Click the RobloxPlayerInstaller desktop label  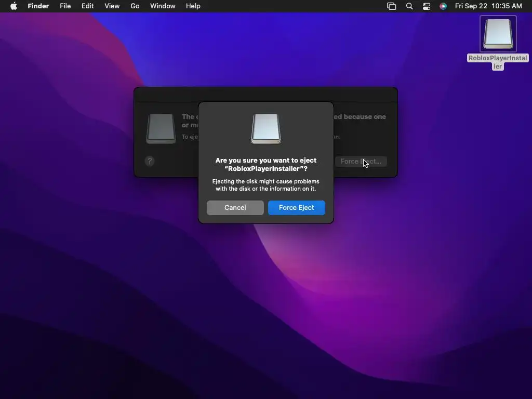[x=498, y=62]
